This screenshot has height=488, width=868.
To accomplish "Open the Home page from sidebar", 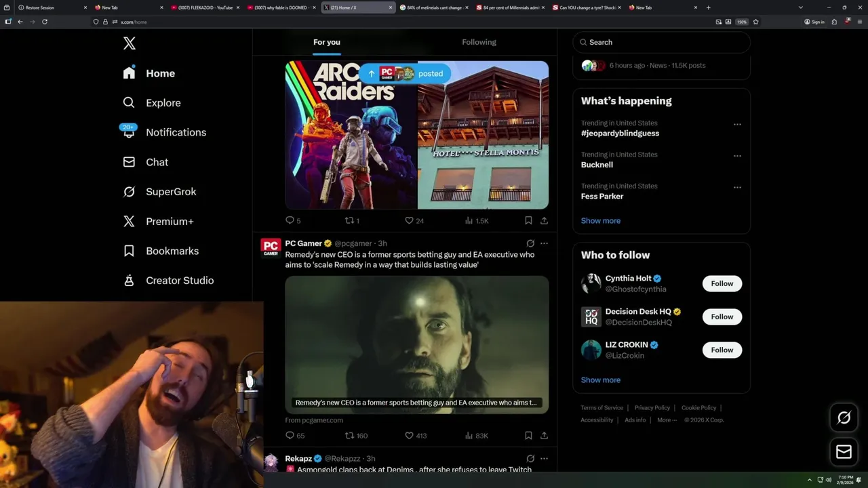I will (149, 73).
